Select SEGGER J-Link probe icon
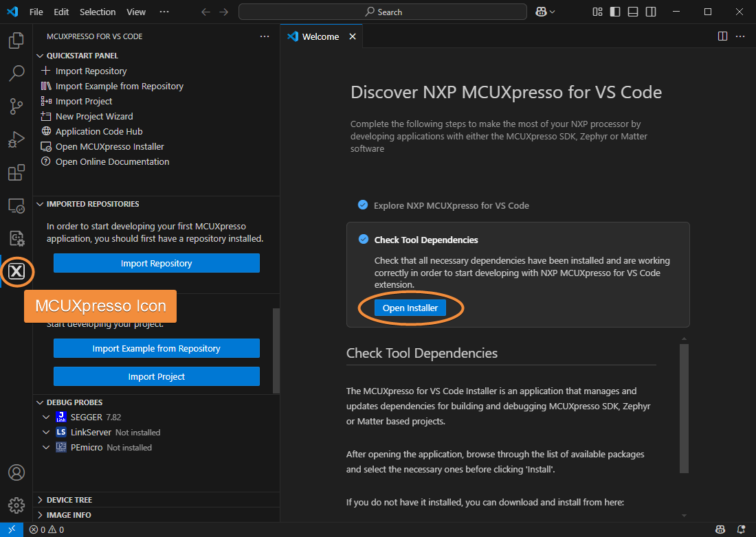Viewport: 756px width, 537px height. point(60,417)
